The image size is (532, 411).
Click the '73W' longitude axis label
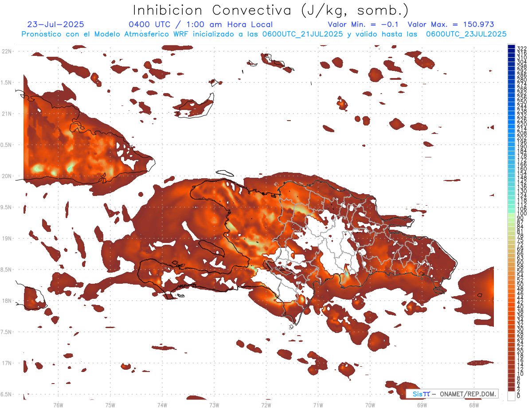[214, 405]
